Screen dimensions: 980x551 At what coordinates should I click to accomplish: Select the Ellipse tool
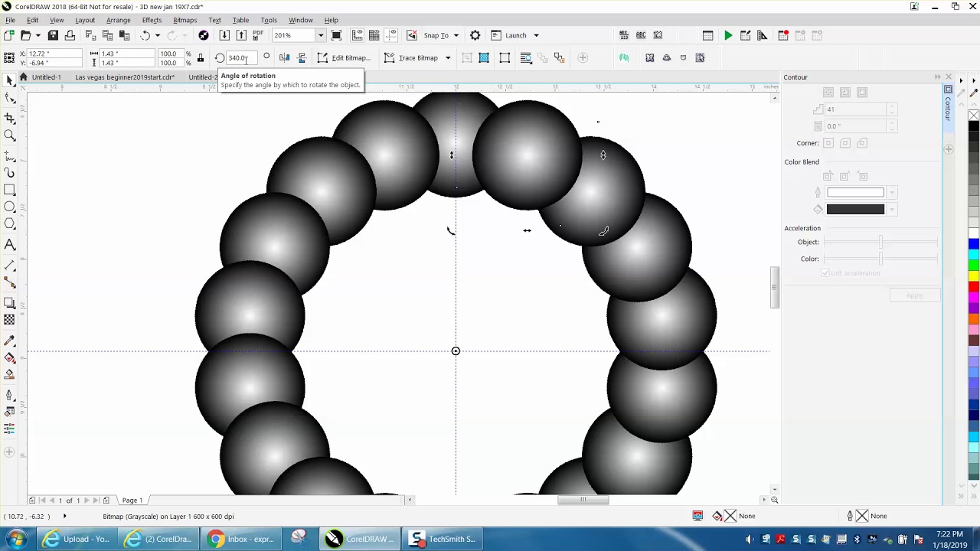coord(9,207)
